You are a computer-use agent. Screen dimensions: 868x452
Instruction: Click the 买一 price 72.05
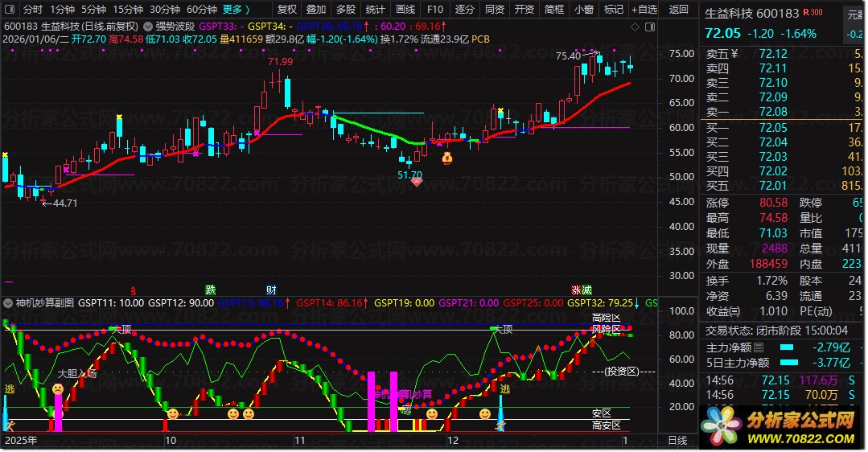(773, 128)
